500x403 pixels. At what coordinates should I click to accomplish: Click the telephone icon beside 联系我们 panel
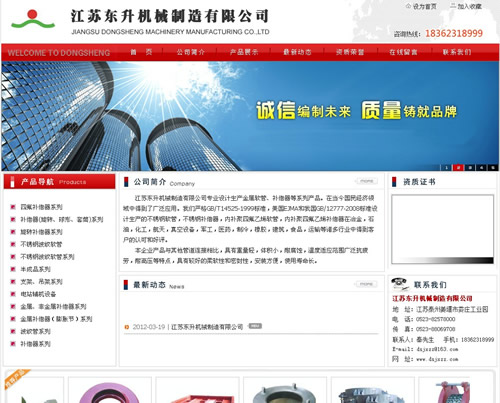[x=400, y=284]
